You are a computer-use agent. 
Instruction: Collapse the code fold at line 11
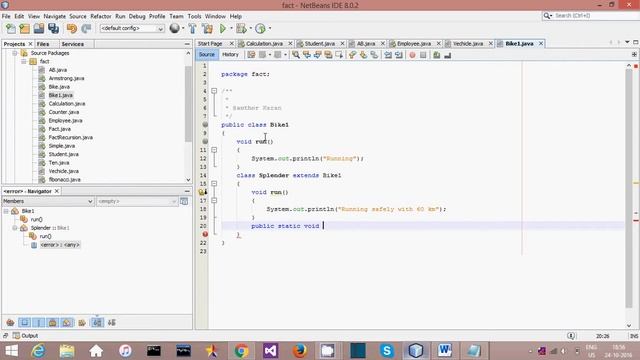(x=214, y=150)
